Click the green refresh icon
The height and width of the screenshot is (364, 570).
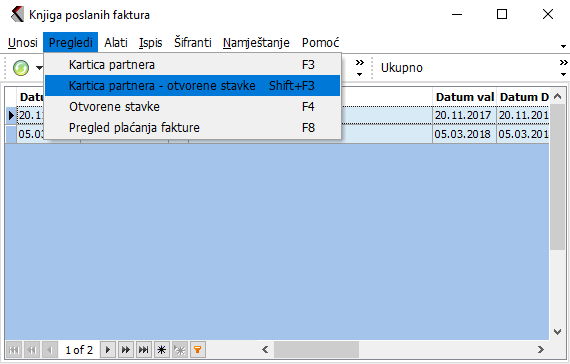[x=21, y=68]
